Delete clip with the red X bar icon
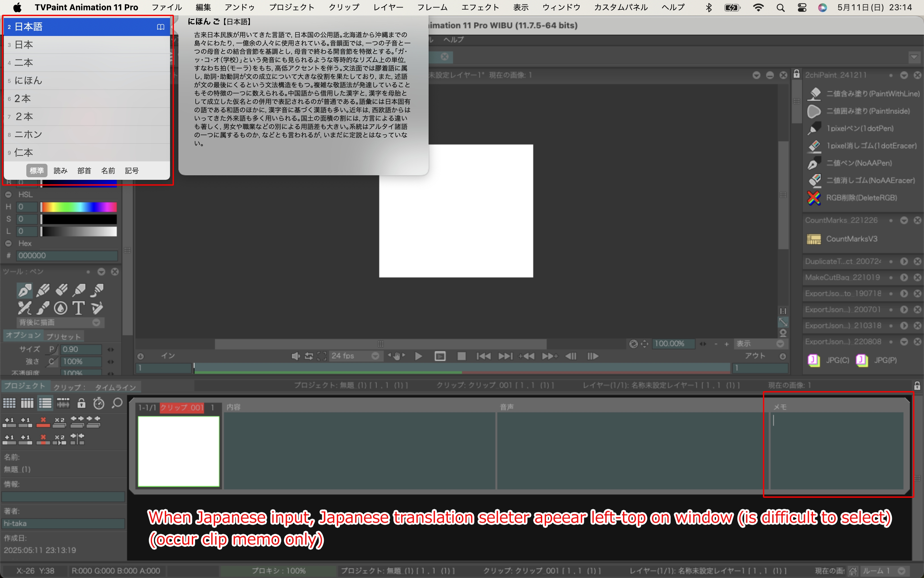 (43, 422)
